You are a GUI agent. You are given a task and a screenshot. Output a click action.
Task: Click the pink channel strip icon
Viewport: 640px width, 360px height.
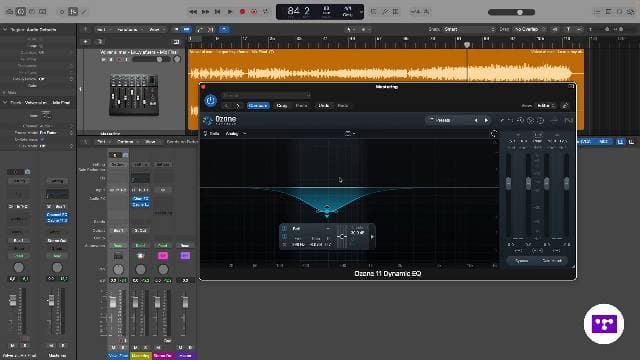(163, 256)
